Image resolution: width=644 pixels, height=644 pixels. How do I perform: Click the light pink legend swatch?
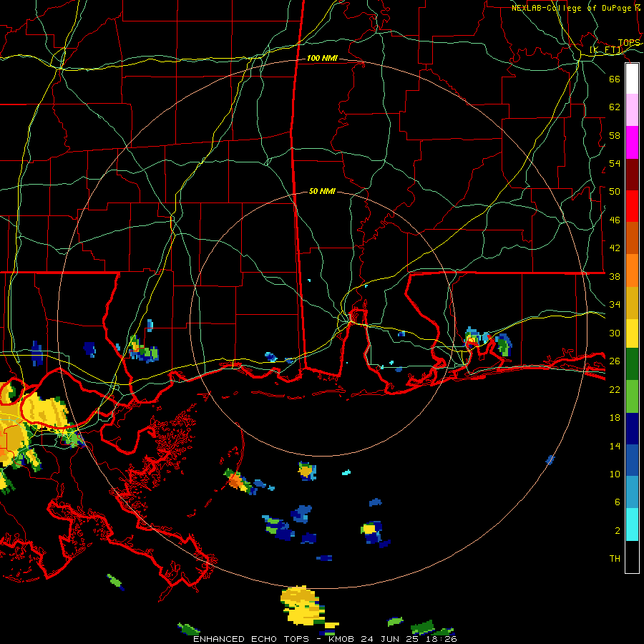(x=632, y=110)
